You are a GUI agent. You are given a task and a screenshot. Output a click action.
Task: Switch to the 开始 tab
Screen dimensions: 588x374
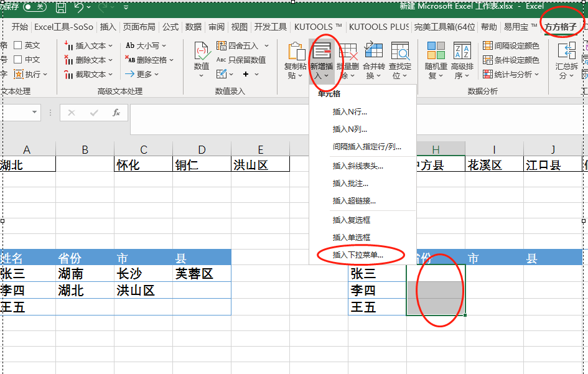pos(19,27)
